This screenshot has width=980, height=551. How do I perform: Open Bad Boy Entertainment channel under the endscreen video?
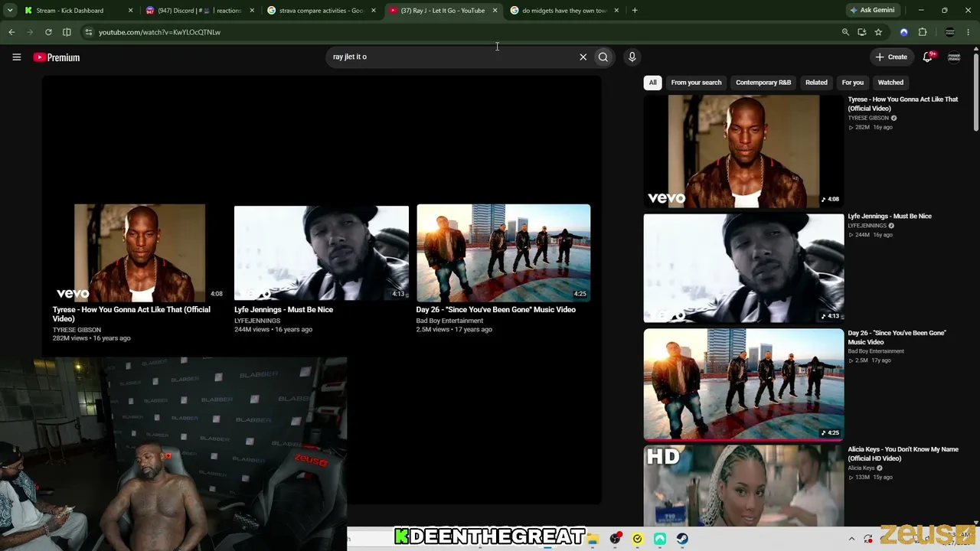pos(449,321)
